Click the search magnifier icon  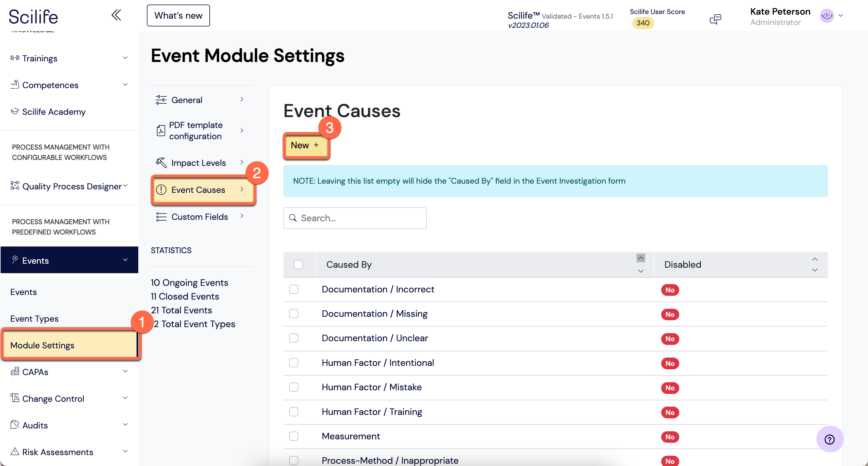pos(293,218)
